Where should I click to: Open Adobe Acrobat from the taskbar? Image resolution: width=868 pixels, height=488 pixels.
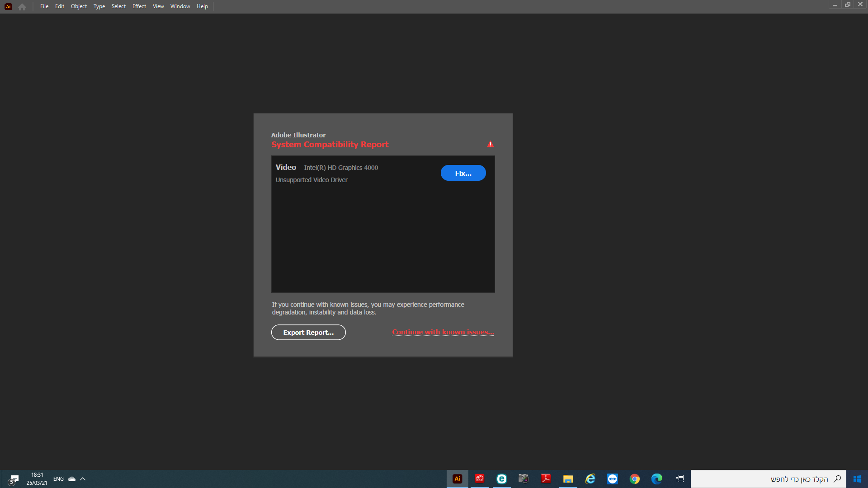(x=546, y=479)
